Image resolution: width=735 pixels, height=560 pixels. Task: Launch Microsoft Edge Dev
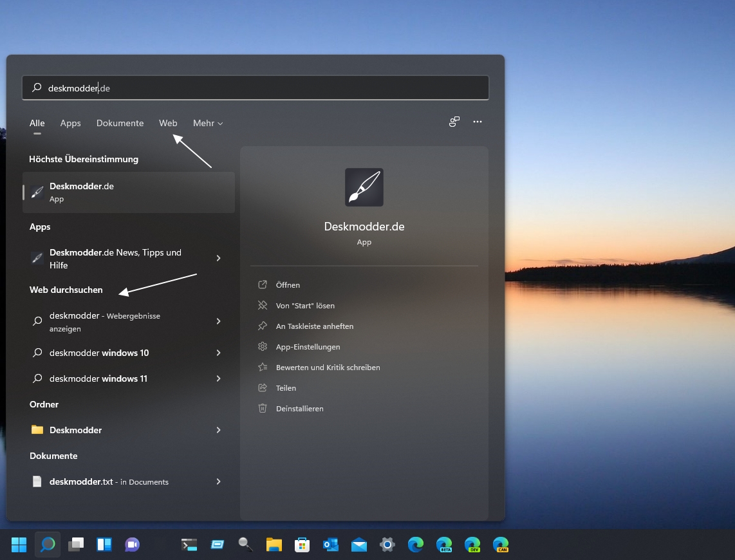pyautogui.click(x=472, y=545)
